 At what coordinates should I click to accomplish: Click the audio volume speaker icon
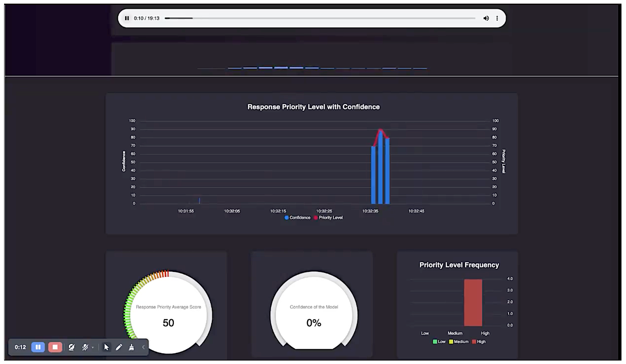point(486,18)
